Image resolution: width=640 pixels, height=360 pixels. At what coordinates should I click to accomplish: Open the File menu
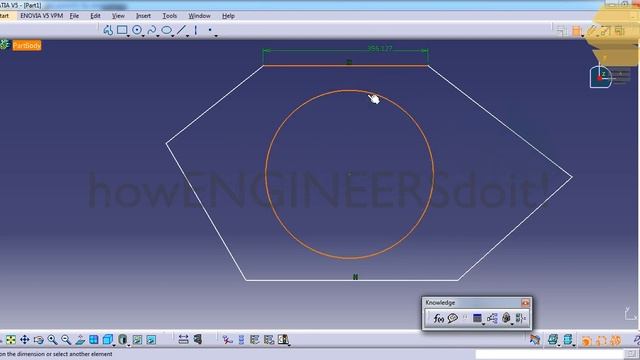[x=74, y=16]
